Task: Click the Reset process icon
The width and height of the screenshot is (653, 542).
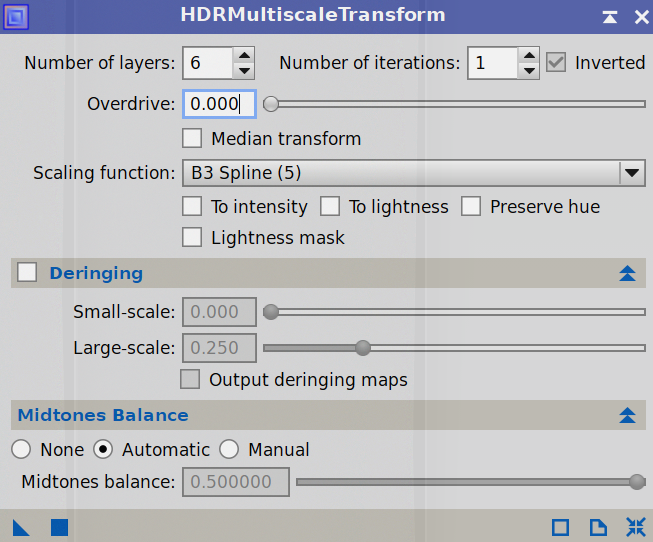Action: click(x=635, y=527)
